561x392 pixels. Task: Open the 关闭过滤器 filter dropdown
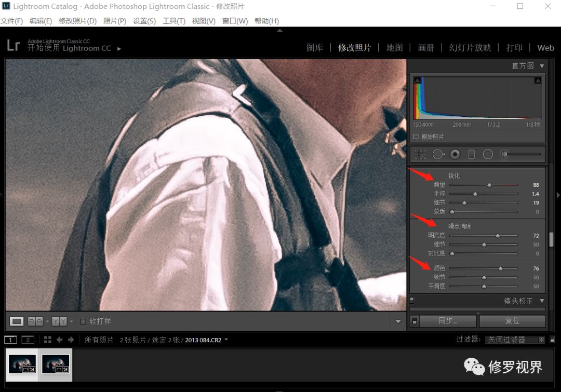click(515, 340)
